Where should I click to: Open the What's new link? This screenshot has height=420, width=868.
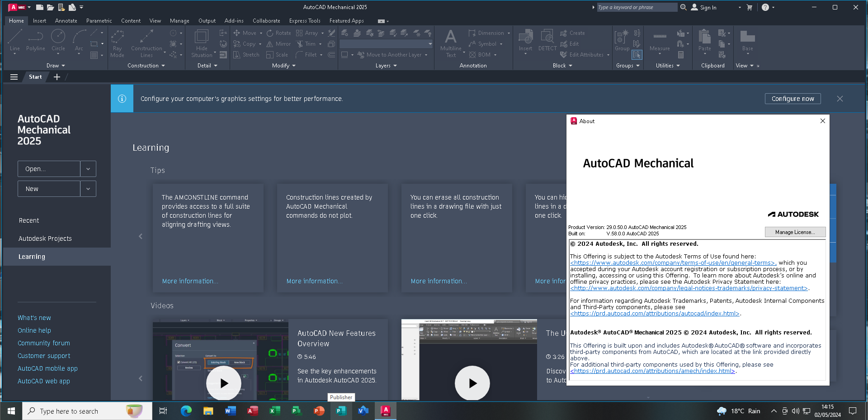pyautogui.click(x=34, y=318)
